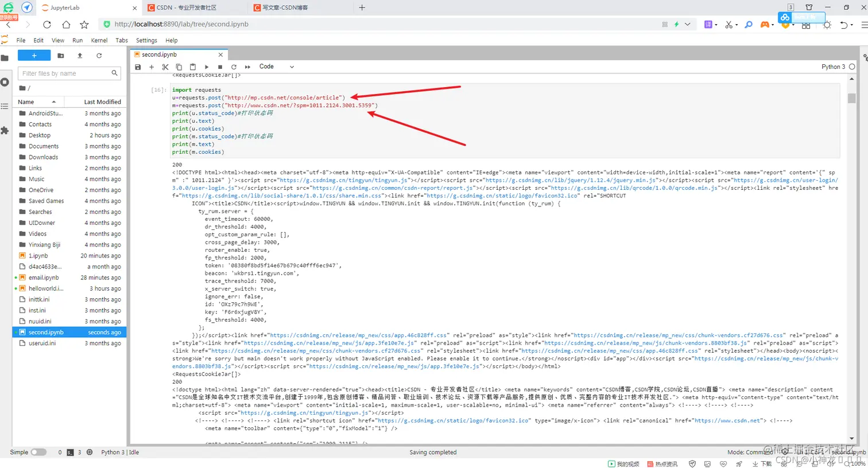
Task: Switch to the CSDN - 专业开发者社区 browser tab
Action: [x=193, y=7]
